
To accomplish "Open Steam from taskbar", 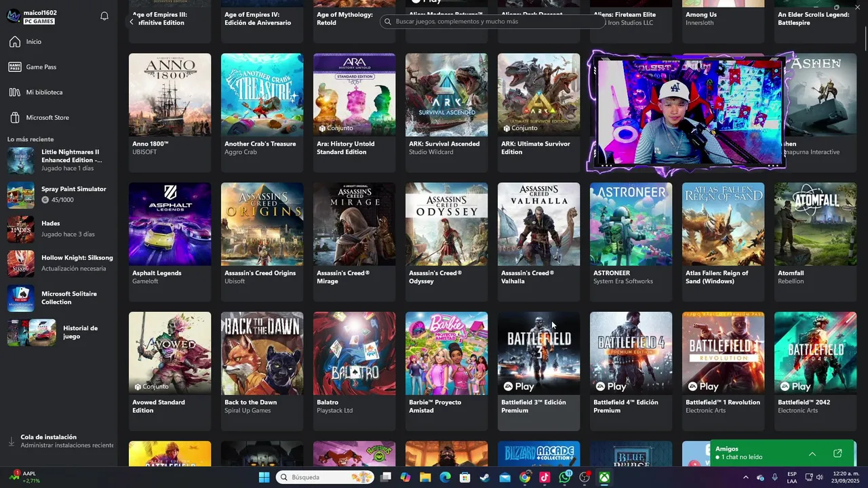I will pyautogui.click(x=485, y=477).
